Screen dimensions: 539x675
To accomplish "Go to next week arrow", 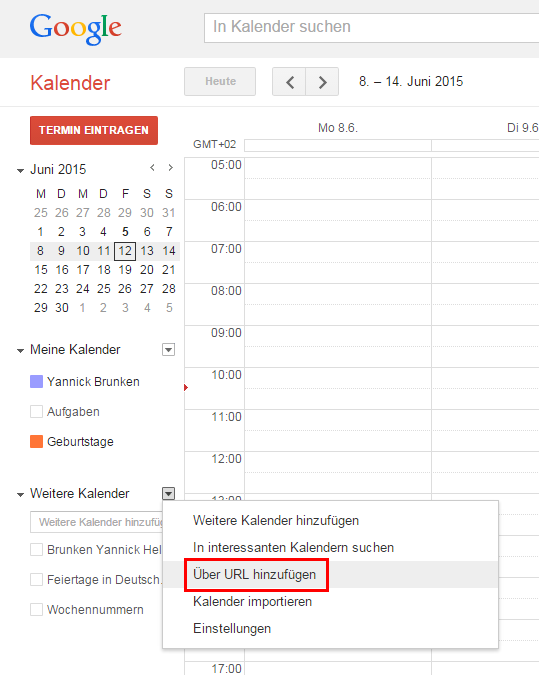I will coord(322,81).
